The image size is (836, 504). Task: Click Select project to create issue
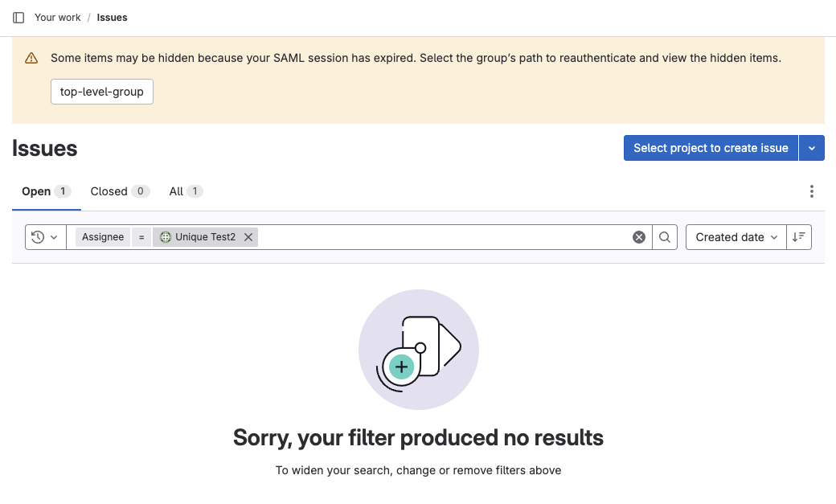(x=710, y=148)
